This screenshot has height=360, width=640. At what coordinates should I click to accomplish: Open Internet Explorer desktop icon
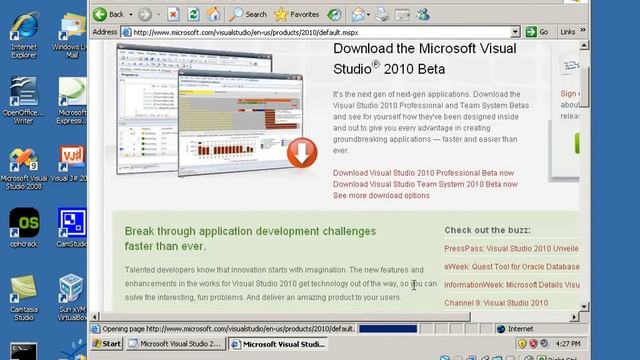pos(24,35)
